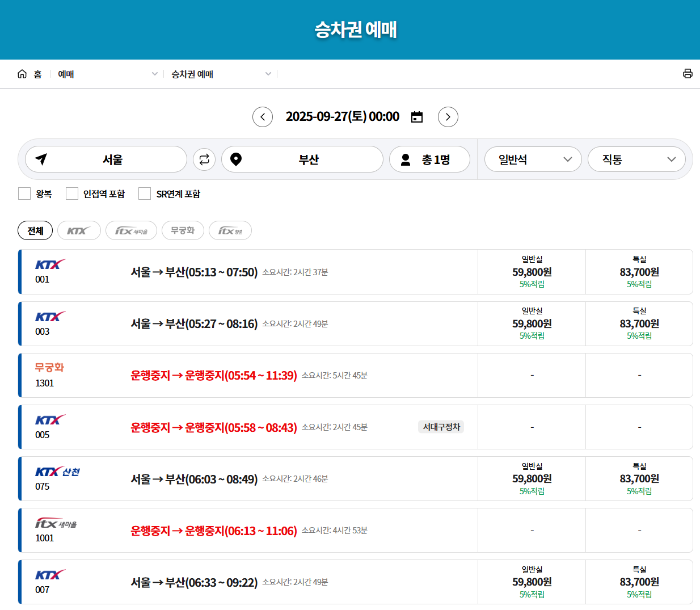700x610 pixels.
Task: Toggle the 왕복 round-trip checkbox
Action: click(24, 193)
